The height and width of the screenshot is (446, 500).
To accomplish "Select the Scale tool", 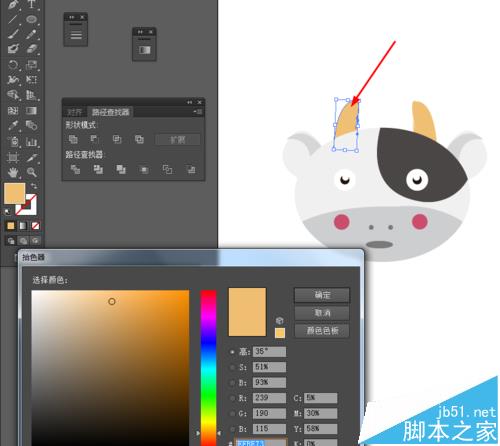I will tap(31, 65).
